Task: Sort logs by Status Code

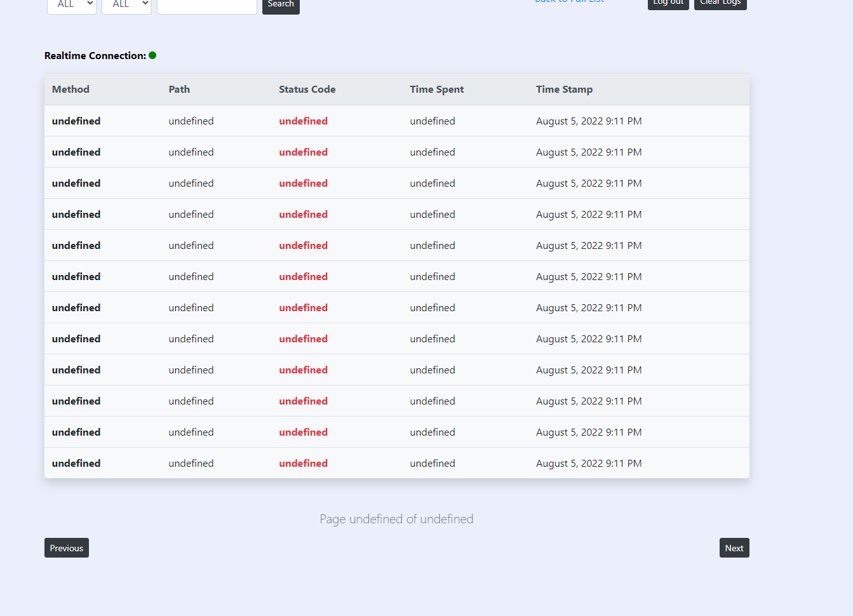Action: (307, 89)
